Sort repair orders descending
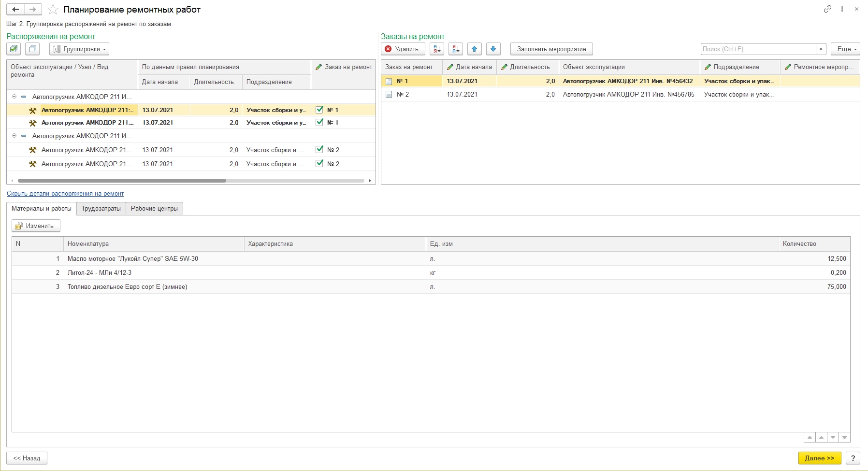This screenshot has width=868, height=471. 455,49
